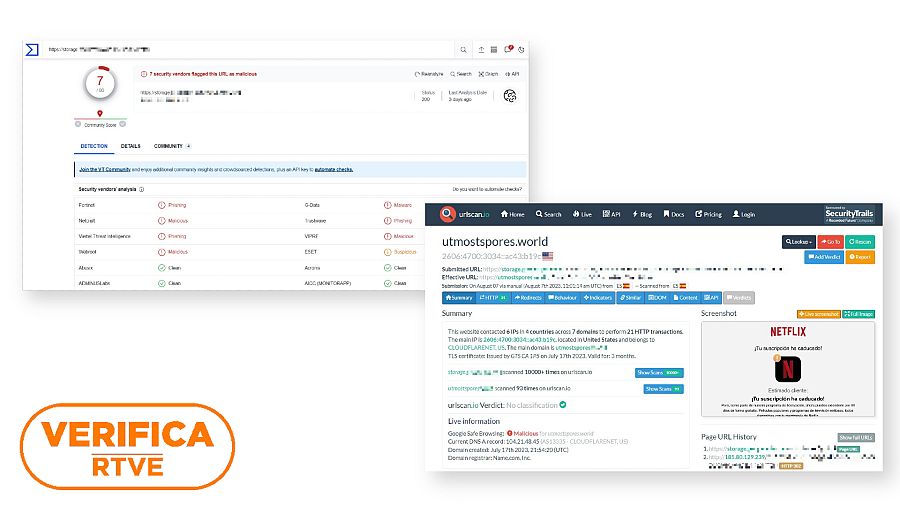The height and width of the screenshot is (507, 900).
Task: Open Docs in urlscan navbar
Action: (674, 214)
